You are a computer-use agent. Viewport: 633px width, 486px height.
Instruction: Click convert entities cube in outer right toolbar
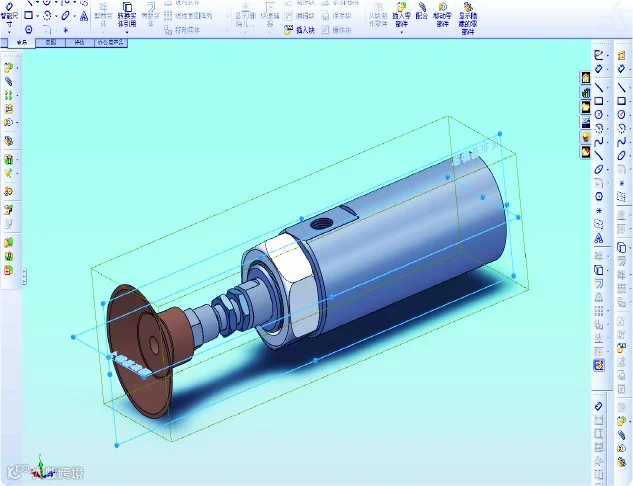click(622, 247)
